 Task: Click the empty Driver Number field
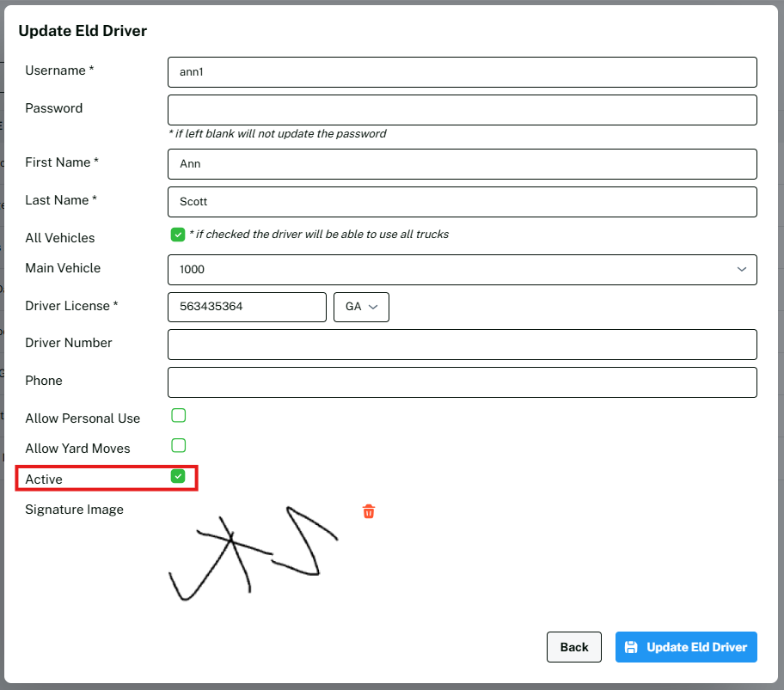click(462, 345)
